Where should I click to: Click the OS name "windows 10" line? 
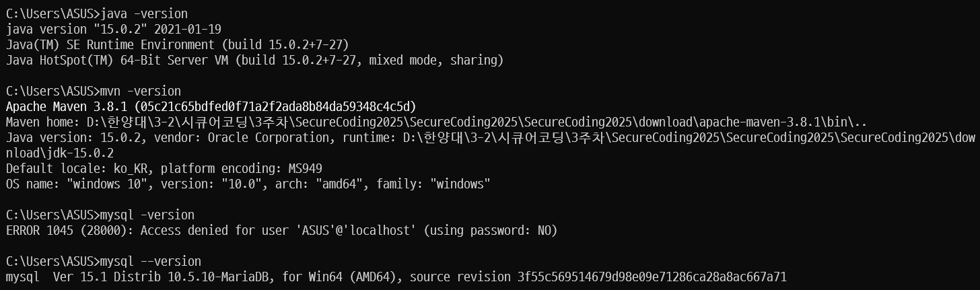247,184
